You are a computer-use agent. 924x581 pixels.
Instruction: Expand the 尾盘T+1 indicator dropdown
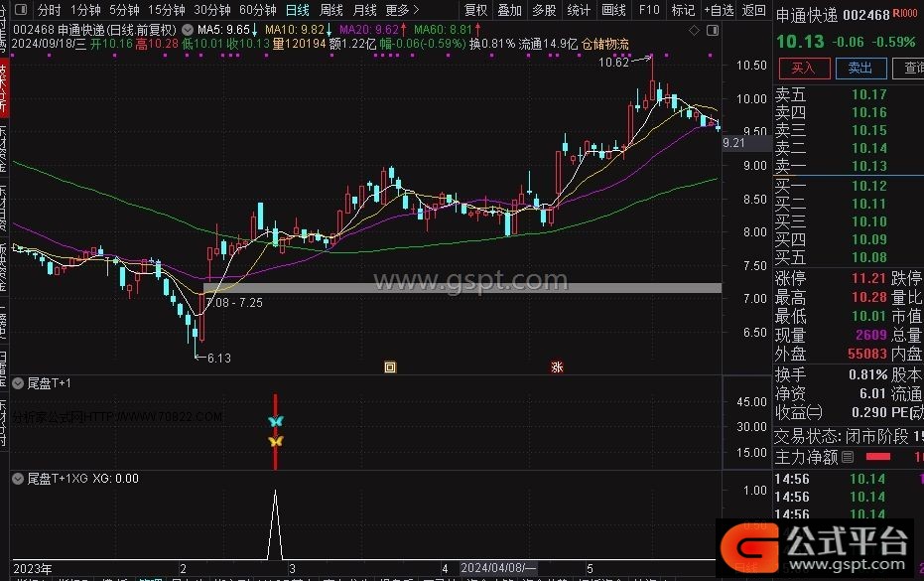(18, 382)
